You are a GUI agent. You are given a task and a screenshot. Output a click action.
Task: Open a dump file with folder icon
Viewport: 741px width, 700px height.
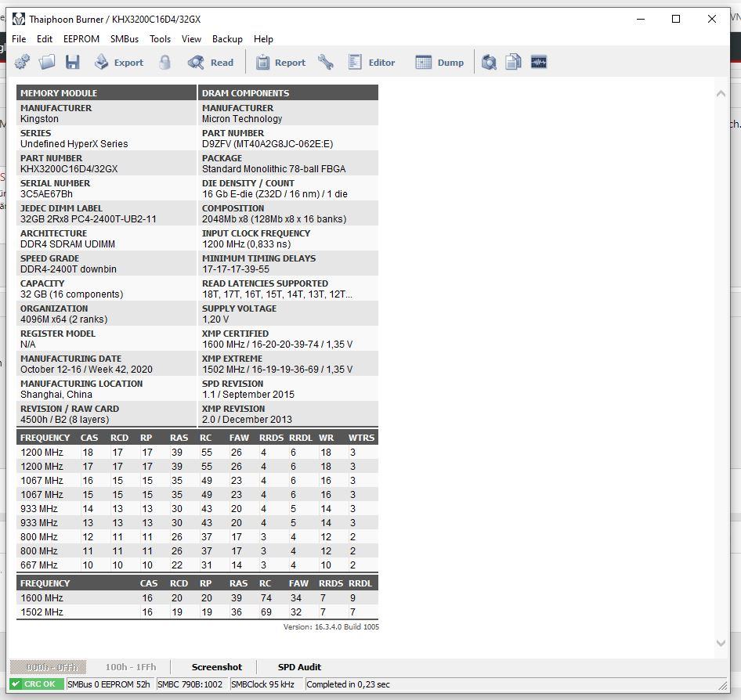(47, 62)
